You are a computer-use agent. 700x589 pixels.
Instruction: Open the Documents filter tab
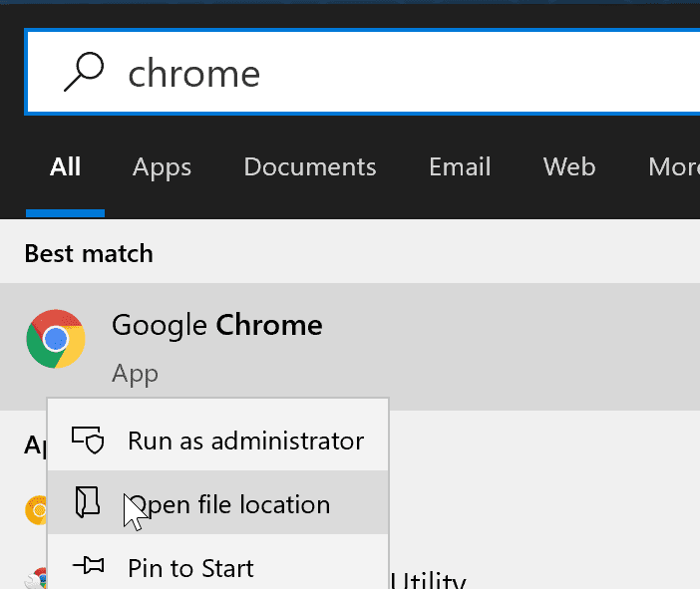click(309, 166)
